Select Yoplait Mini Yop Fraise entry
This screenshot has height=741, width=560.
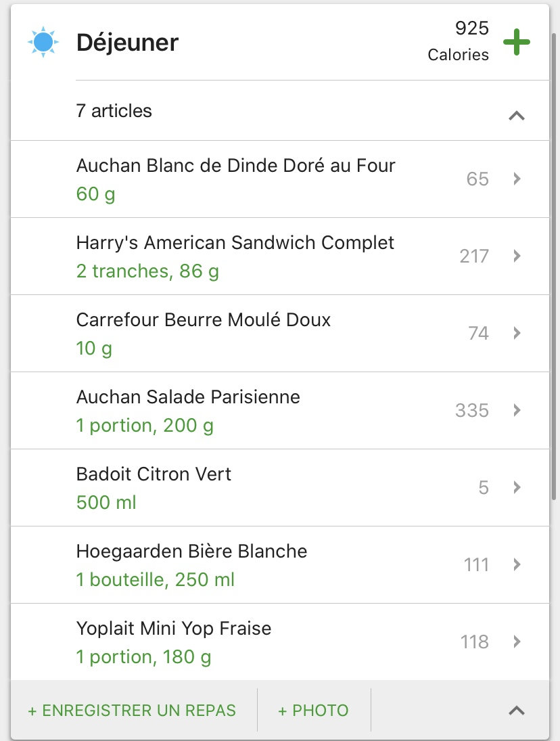pos(174,629)
